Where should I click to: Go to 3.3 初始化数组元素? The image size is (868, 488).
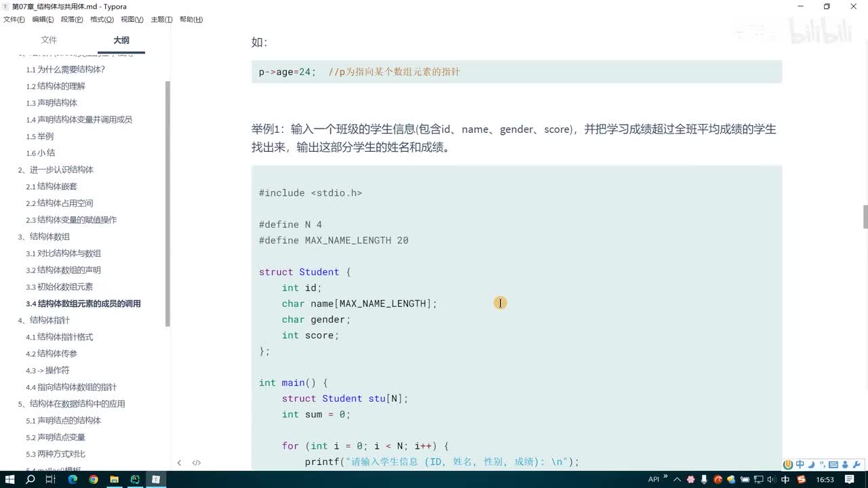pos(60,287)
